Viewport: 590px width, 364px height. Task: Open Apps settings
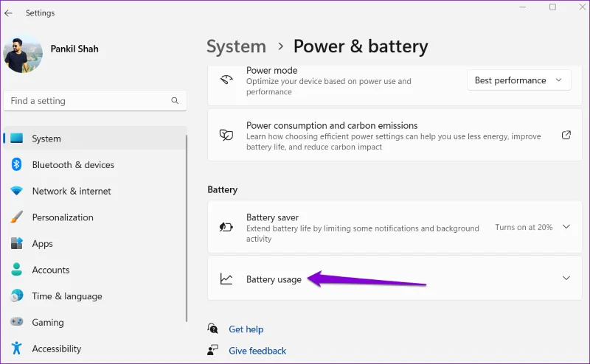point(95,244)
